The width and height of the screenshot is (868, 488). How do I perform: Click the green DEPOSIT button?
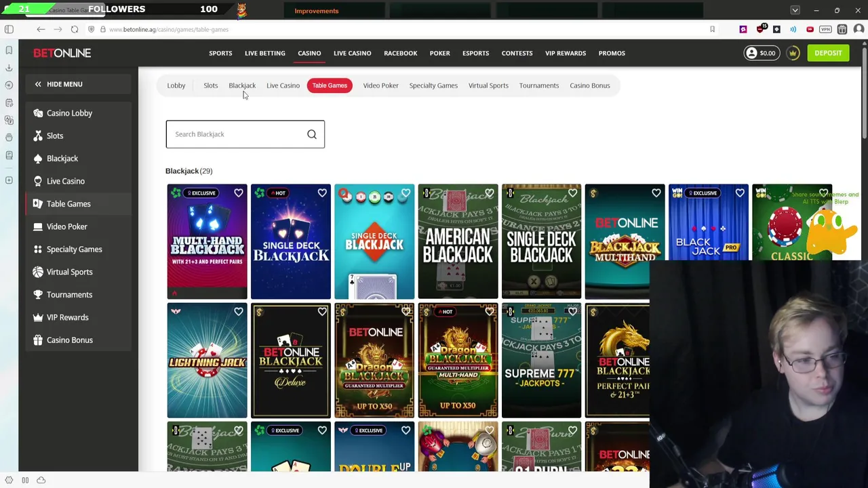[x=828, y=53]
